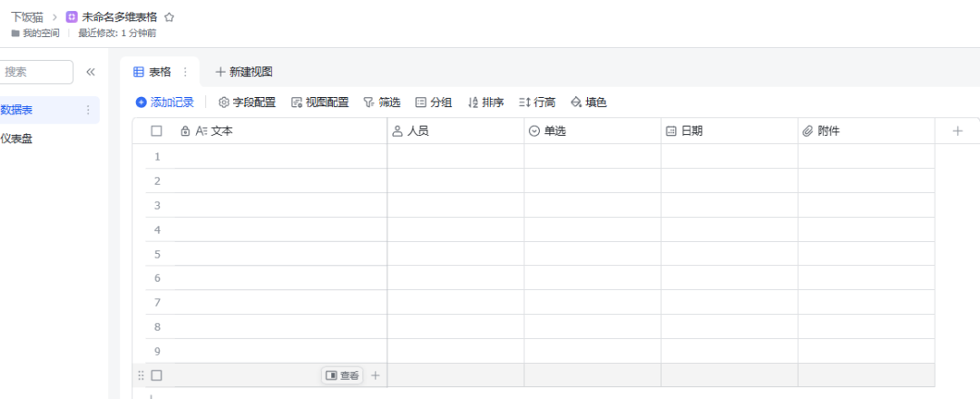The width and height of the screenshot is (980, 399).
Task: Open 视图配置 view settings
Action: coord(319,102)
